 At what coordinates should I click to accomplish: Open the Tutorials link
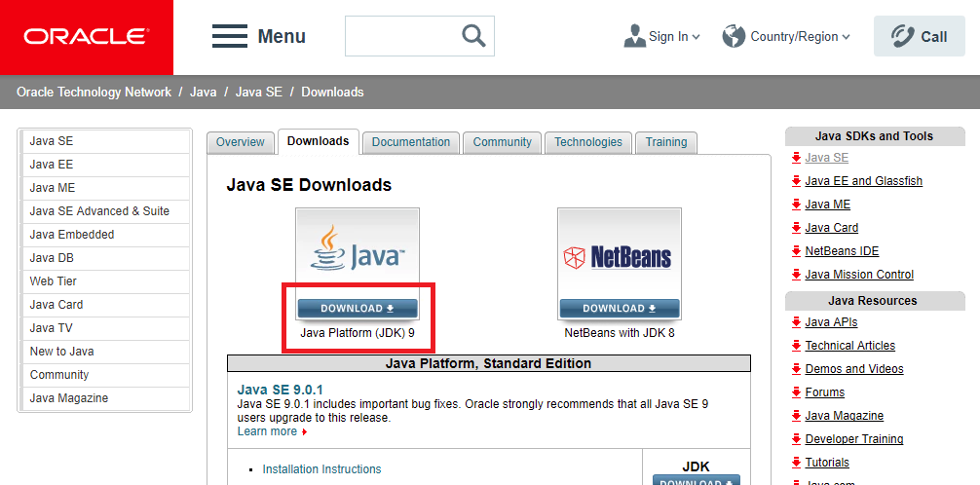(x=827, y=464)
